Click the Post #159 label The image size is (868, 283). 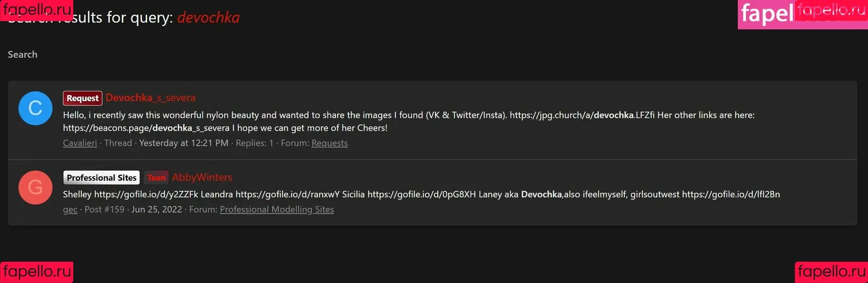click(x=105, y=210)
